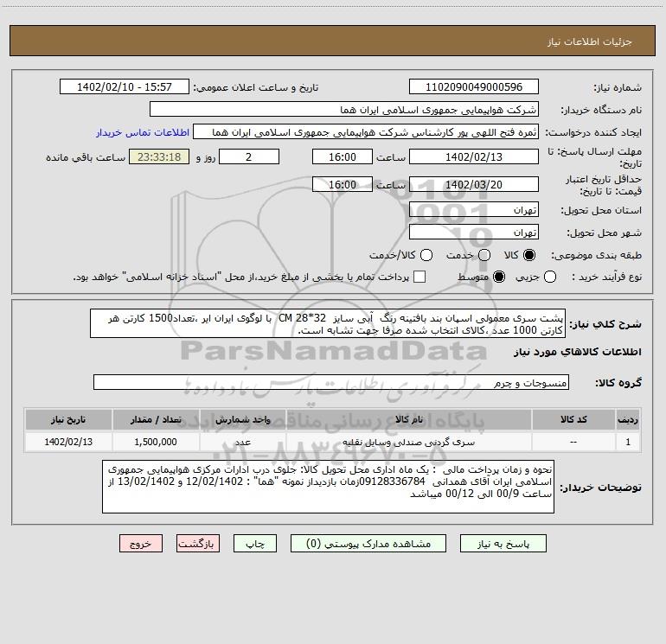
Task: Click announcement date field 1402/02/10 - 15:57
Action: pos(125,86)
